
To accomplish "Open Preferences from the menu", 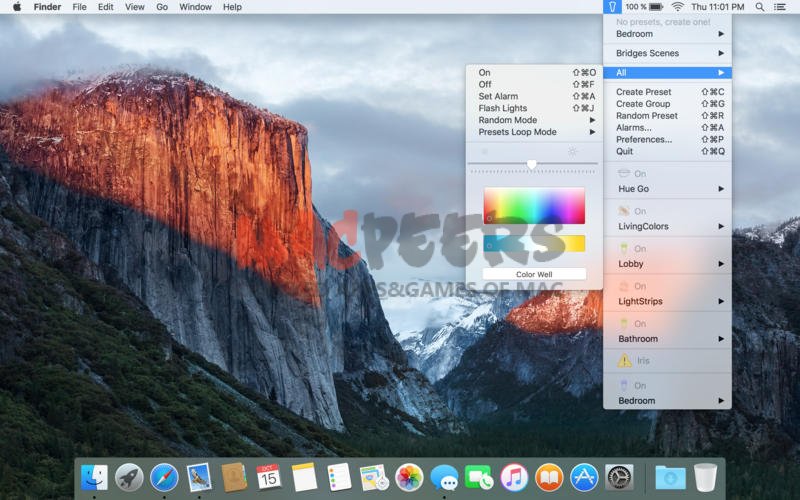I will pos(644,140).
